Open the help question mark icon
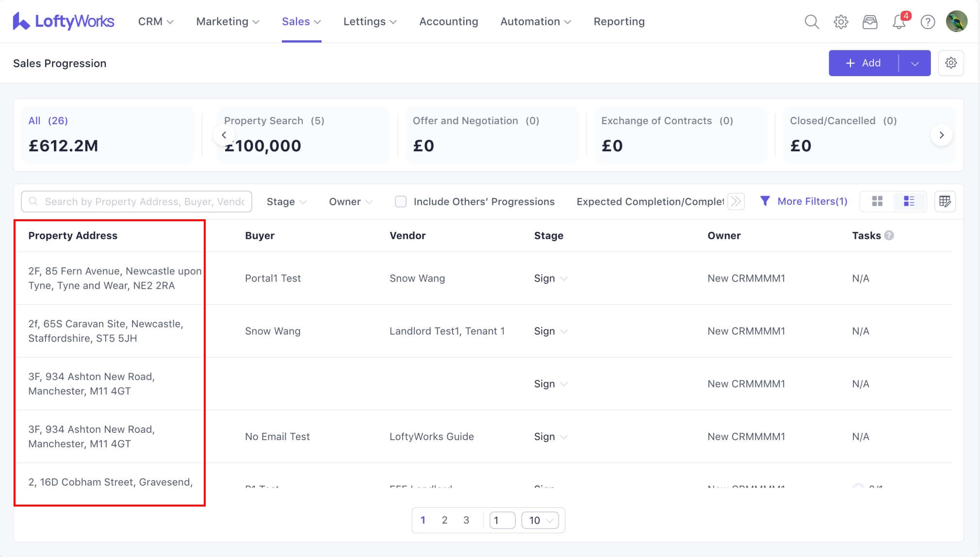Viewport: 980px width, 557px height. coord(928,22)
